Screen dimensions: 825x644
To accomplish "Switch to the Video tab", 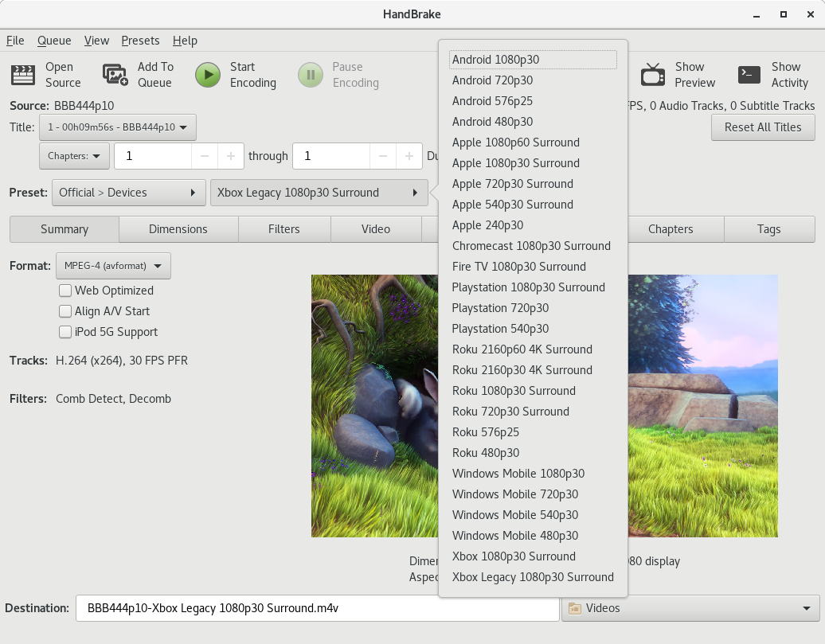I will coord(376,229).
